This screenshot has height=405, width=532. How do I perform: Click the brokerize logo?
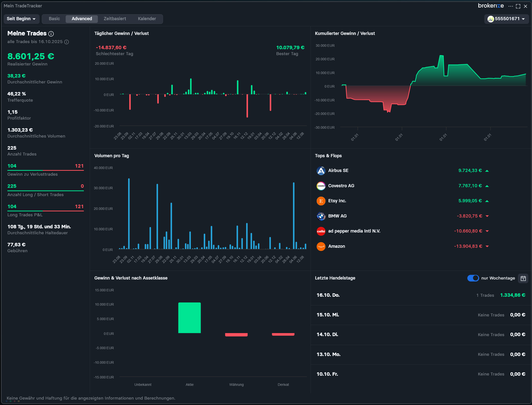click(491, 6)
